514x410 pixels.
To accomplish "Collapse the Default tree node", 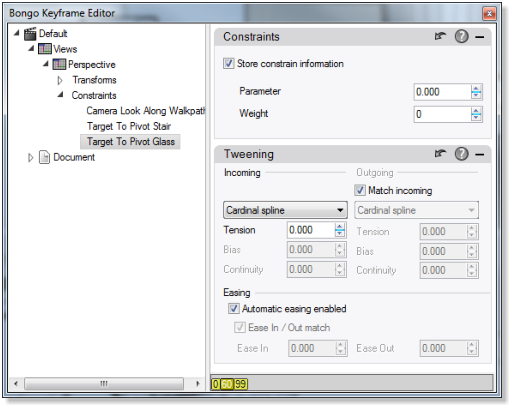I will [17, 33].
